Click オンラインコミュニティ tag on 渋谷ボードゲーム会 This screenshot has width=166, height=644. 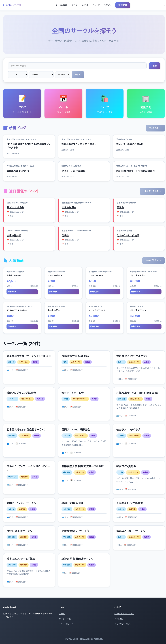[x=80, y=399]
